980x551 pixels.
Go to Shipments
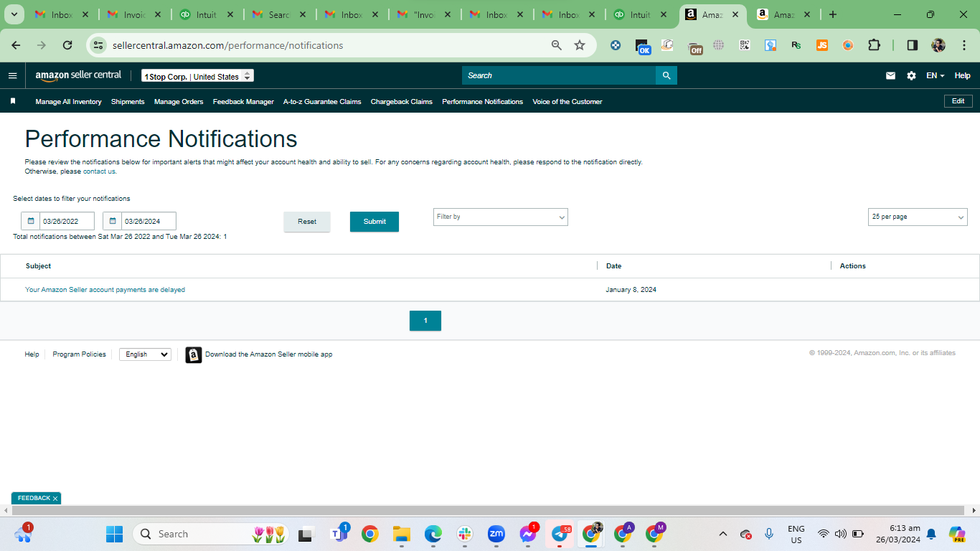(x=128, y=102)
